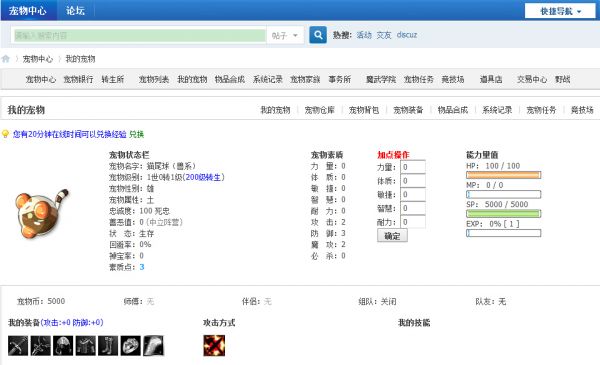This screenshot has width=600, height=365.
Task: Open 物品合成 in the gray nav bar
Action: (x=230, y=79)
